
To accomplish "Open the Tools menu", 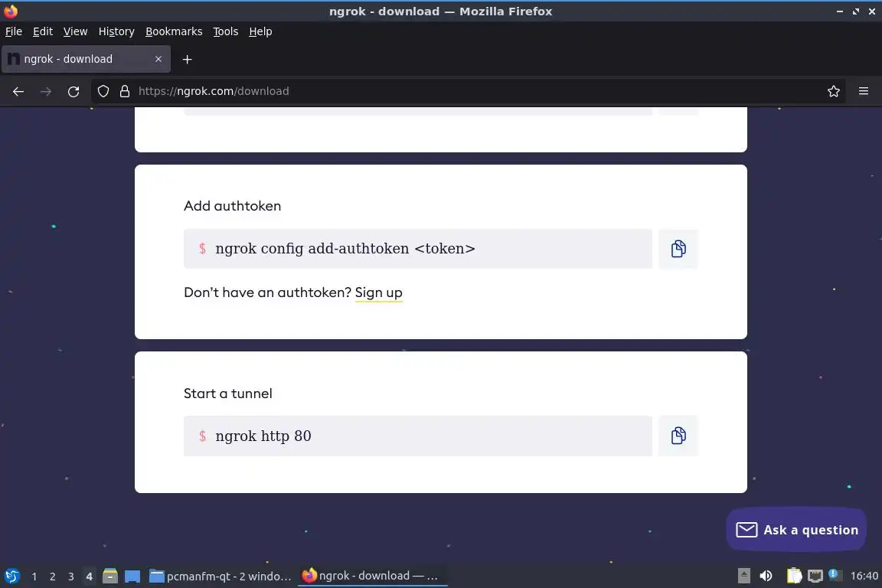I will (x=226, y=31).
